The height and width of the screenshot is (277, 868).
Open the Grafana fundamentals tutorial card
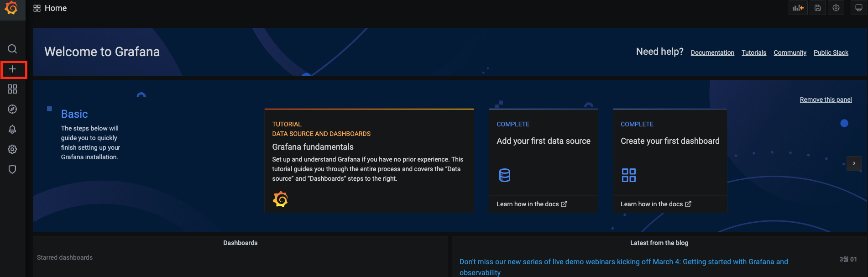(369, 161)
